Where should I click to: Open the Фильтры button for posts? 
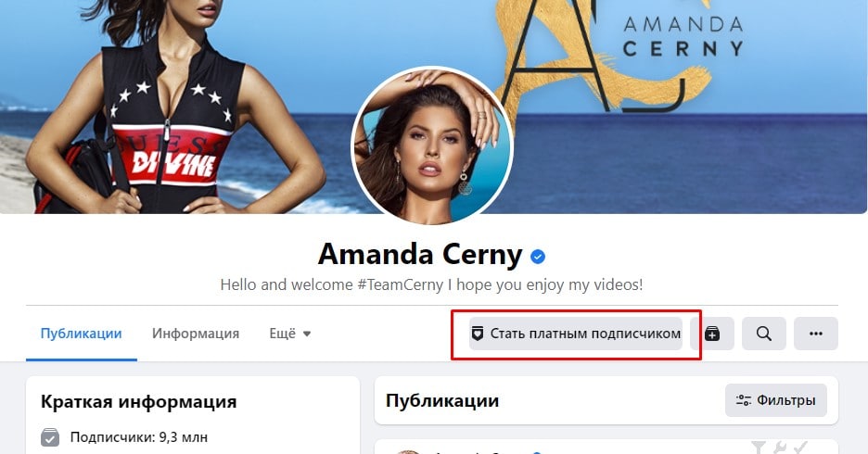point(776,400)
